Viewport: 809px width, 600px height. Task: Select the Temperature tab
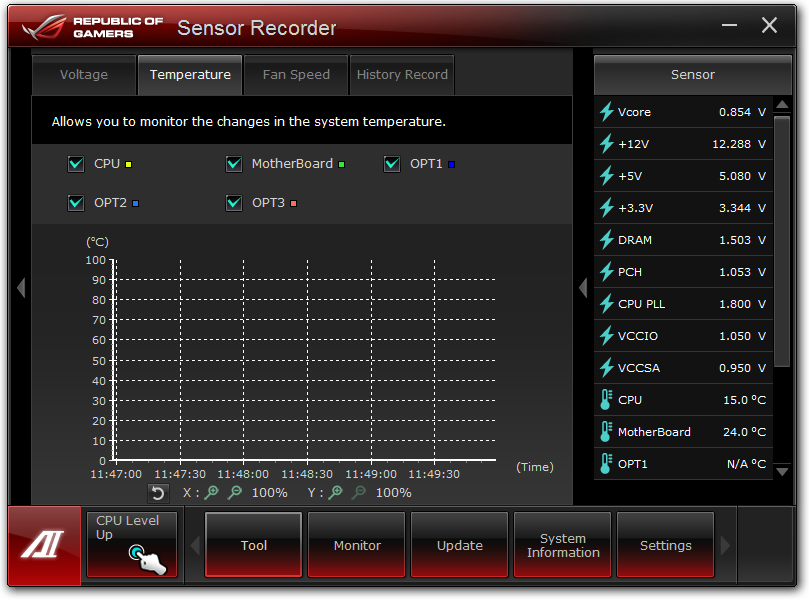click(190, 75)
